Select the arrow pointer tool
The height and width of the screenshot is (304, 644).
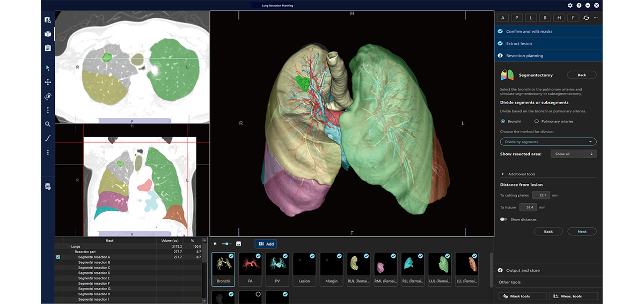[48, 68]
